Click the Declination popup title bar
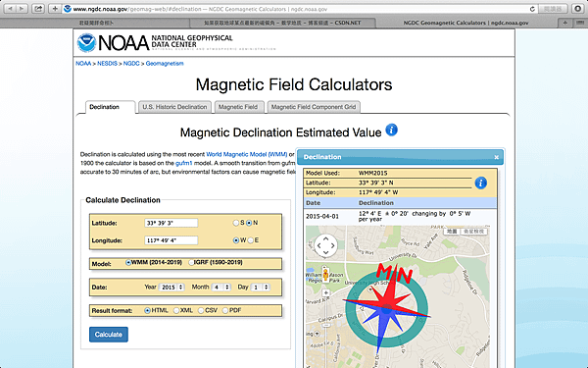This screenshot has width=588, height=368. click(x=400, y=157)
